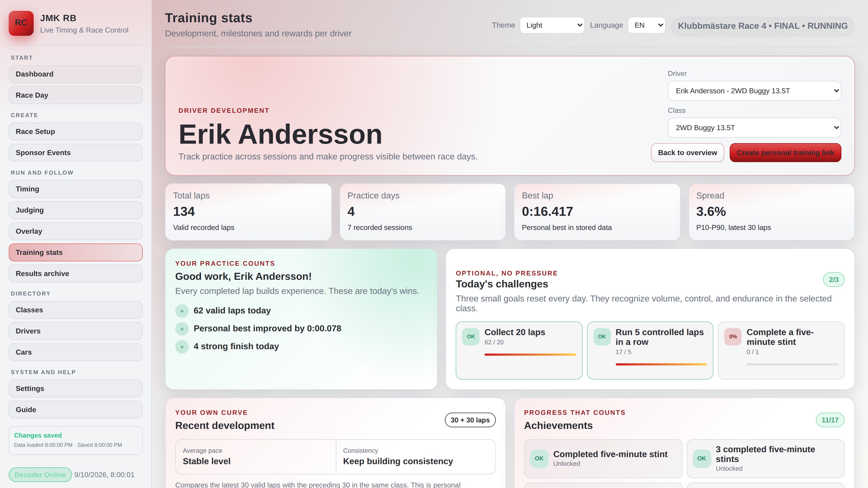This screenshot has width=868, height=488.
Task: Click Back to overview button
Action: point(687,153)
